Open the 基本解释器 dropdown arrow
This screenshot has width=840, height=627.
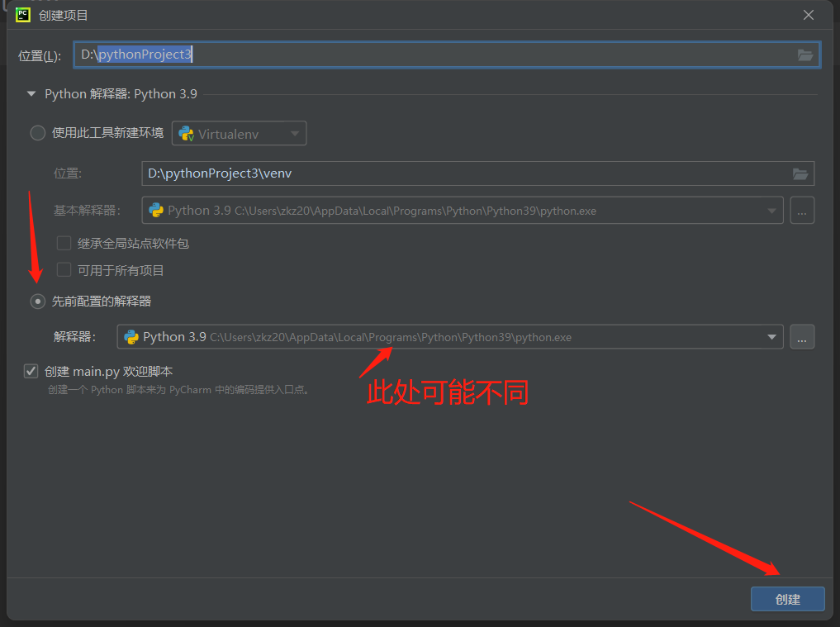(x=771, y=211)
